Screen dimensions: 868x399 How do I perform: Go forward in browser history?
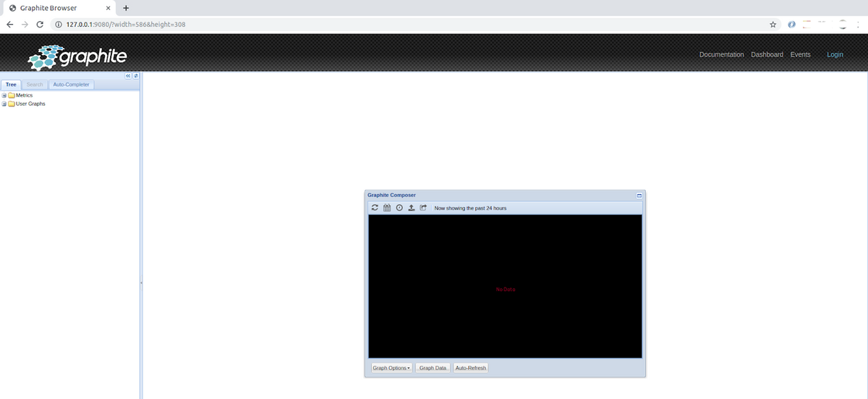click(x=25, y=24)
